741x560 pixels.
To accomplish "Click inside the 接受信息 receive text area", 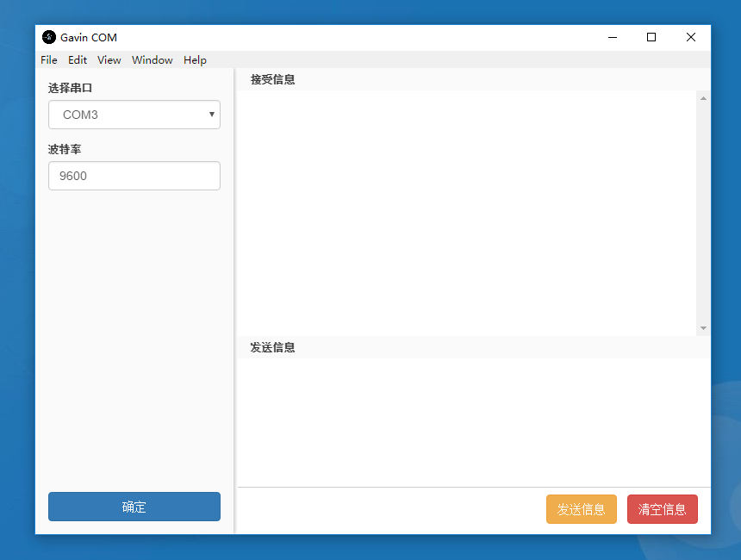I will pyautogui.click(x=467, y=213).
